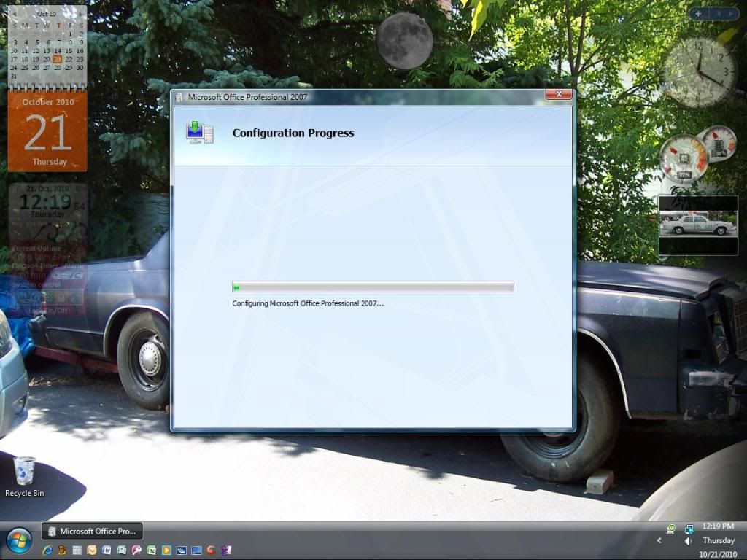Click the taskbar clock showing 12:19 PM
This screenshot has width=747, height=560.
(718, 526)
